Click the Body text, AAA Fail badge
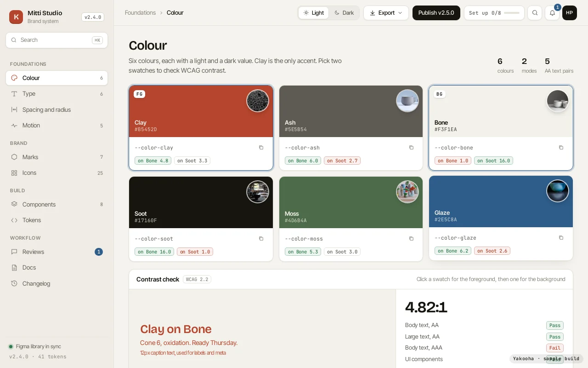 555,348
